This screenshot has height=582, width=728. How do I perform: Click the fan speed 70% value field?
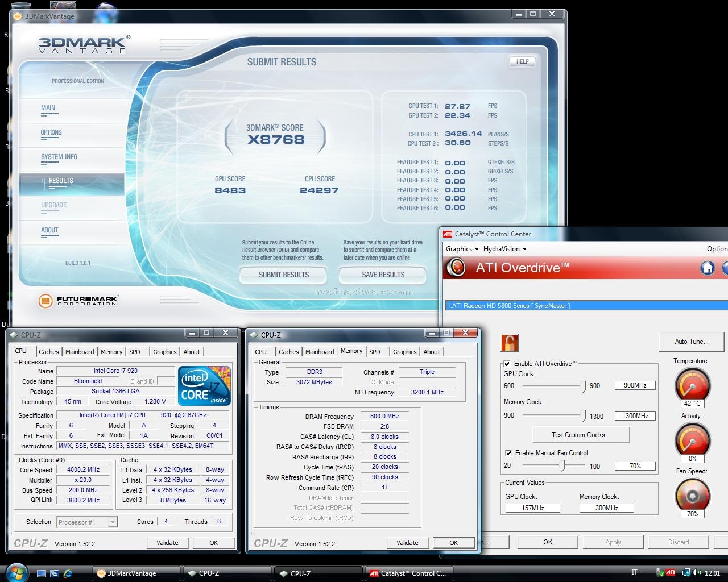pos(635,466)
